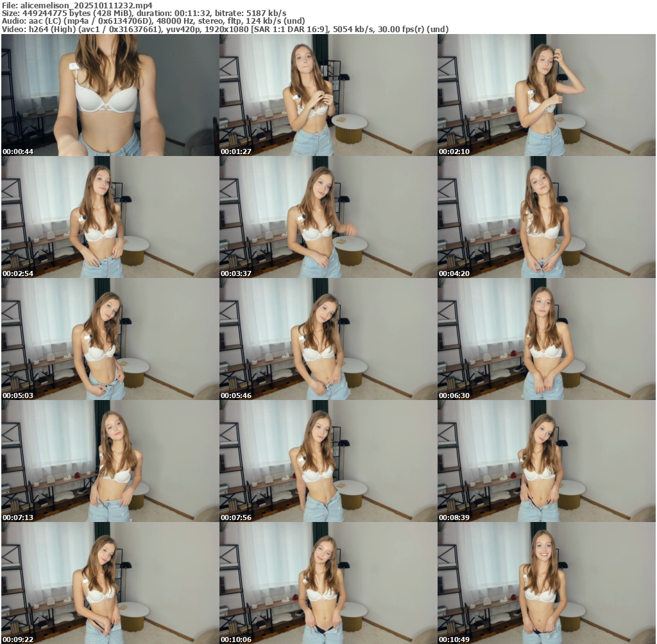Click the 'File: alicemelison_202510111232.mp4' header line
The width and height of the screenshot is (657, 644).
[x=77, y=5]
